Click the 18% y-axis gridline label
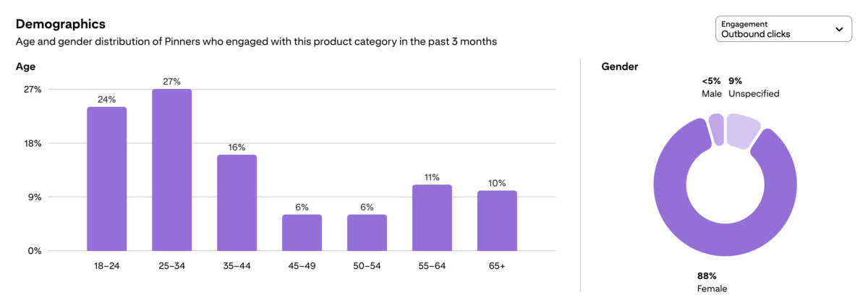Image resolution: width=868 pixels, height=308 pixels. pos(33,143)
